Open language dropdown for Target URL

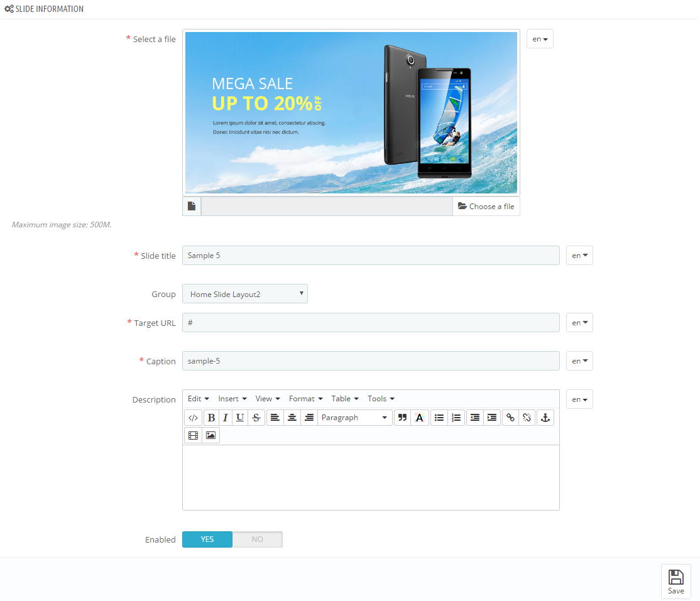(x=579, y=323)
